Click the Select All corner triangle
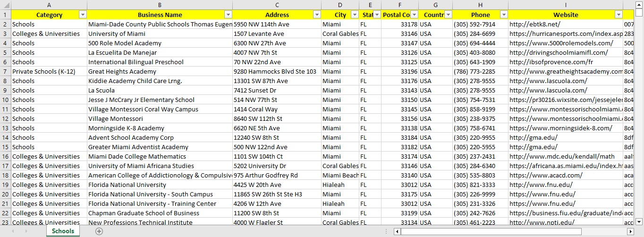This screenshot has width=644, height=237. pyautogui.click(x=5, y=5)
